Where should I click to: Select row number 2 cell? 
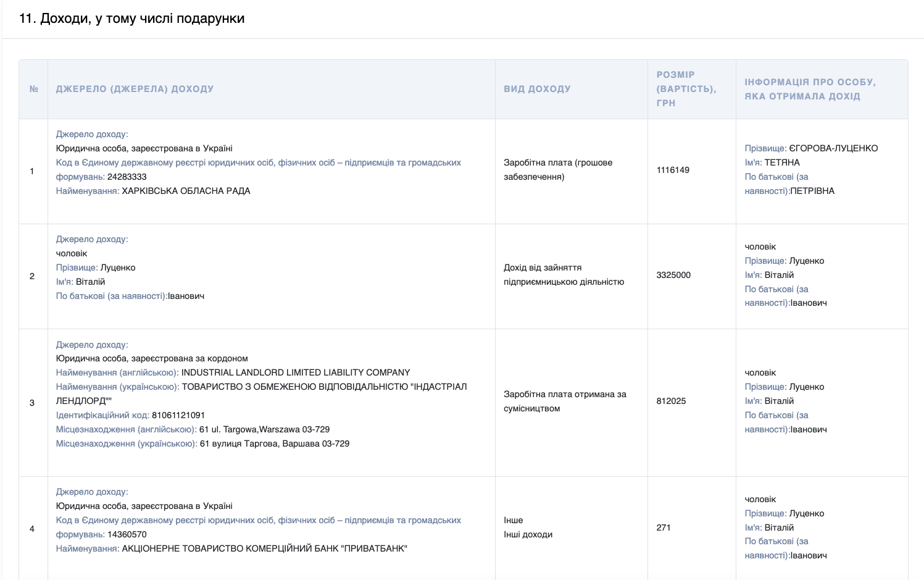[x=32, y=276]
